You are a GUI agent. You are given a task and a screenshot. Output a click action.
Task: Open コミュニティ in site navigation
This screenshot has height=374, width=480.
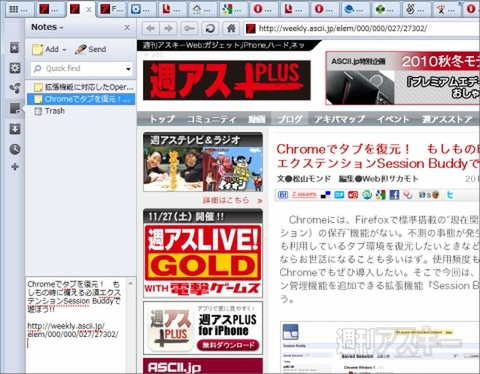tap(211, 119)
